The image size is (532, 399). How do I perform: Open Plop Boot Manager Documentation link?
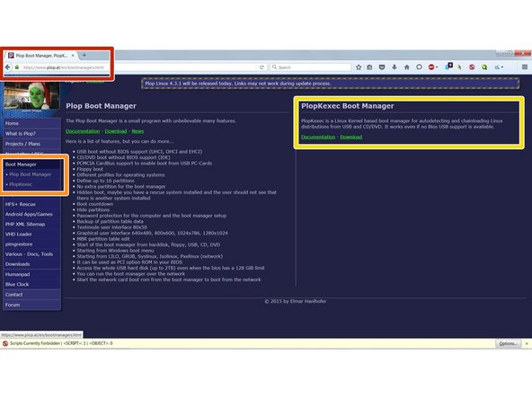coord(83,131)
